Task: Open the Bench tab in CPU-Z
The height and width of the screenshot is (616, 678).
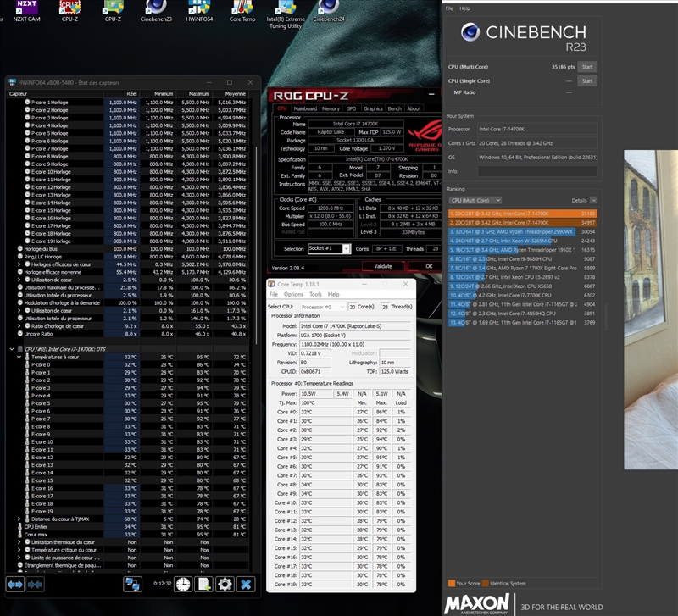Action: pos(394,108)
